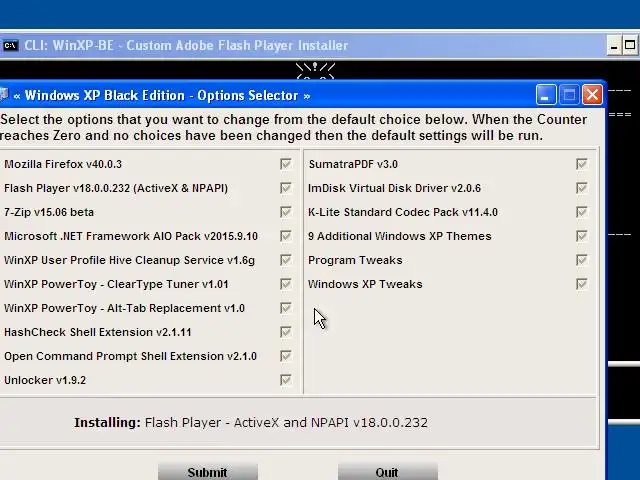
Task: Uncheck the 7-Zip v15.06 beta checkbox
Action: point(286,212)
